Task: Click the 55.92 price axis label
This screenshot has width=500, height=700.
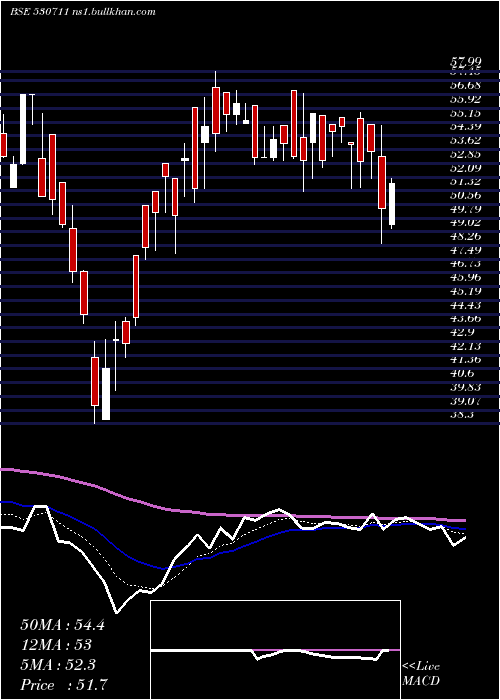Action: (x=466, y=99)
